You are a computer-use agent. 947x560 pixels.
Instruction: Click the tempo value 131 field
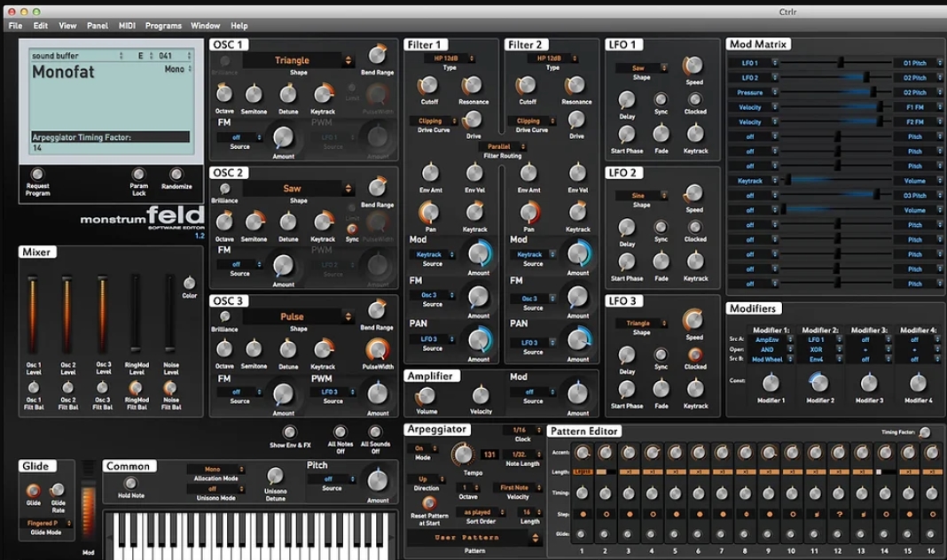tap(489, 455)
